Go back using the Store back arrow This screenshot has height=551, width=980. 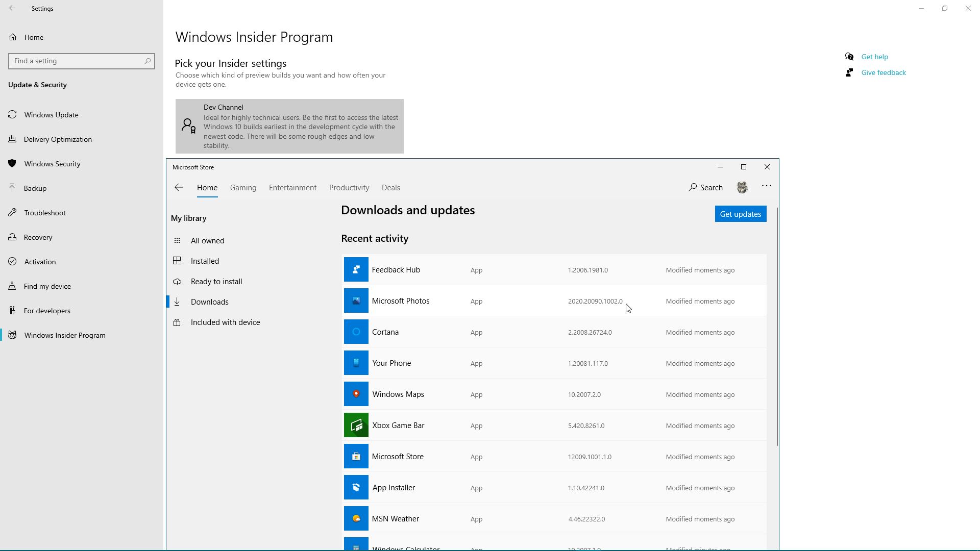(x=179, y=188)
